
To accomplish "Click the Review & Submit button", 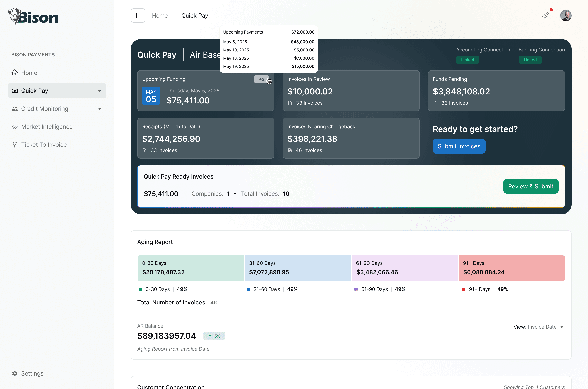I will (x=531, y=186).
